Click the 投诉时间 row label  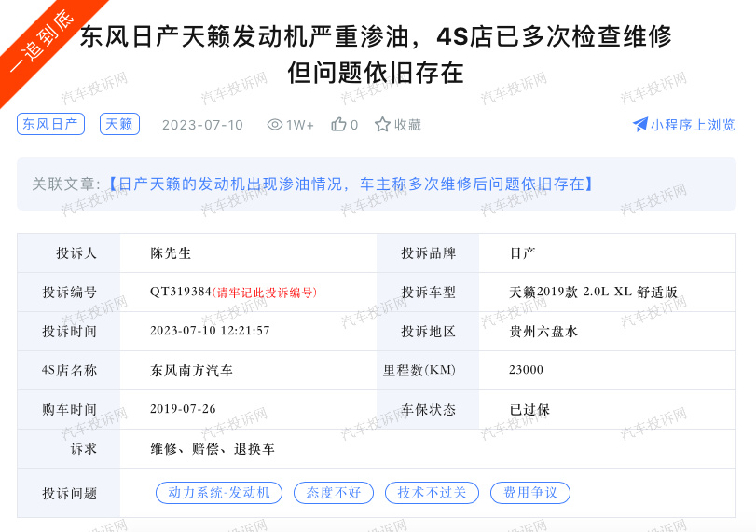(69, 331)
